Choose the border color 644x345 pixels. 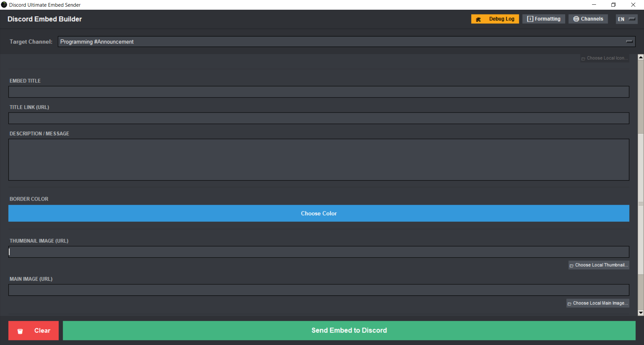(x=319, y=213)
